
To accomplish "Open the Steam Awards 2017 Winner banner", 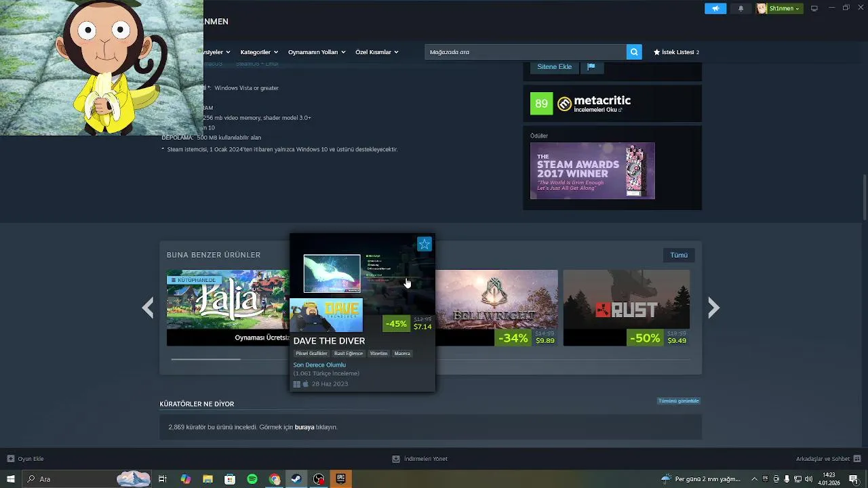I will [x=593, y=171].
